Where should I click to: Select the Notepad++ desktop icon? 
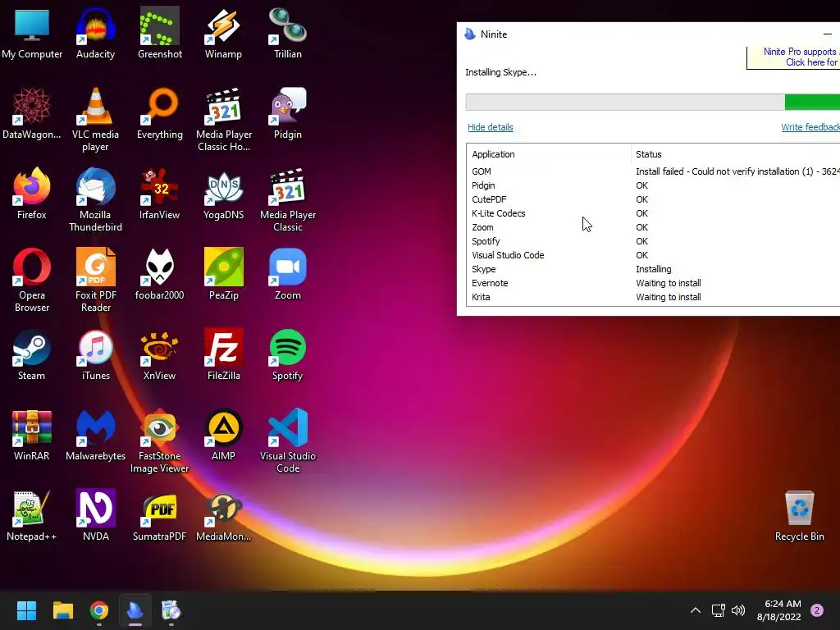(x=32, y=515)
